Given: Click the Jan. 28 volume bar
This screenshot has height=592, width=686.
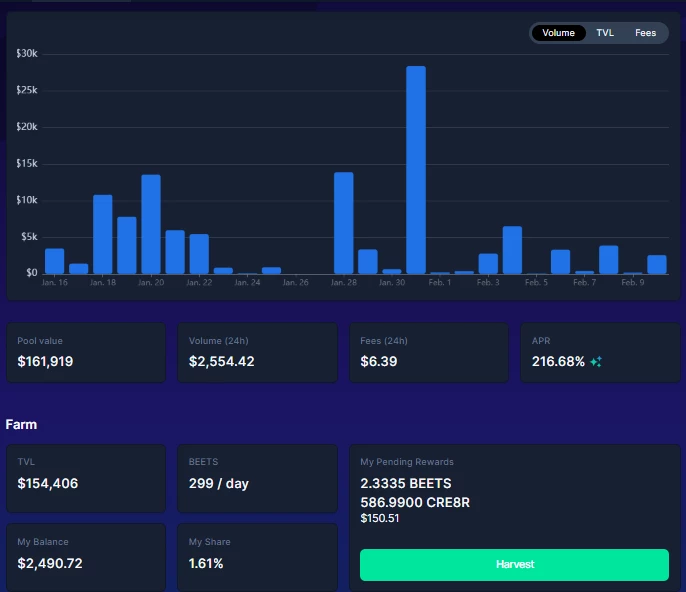Looking at the screenshot, I should point(343,223).
